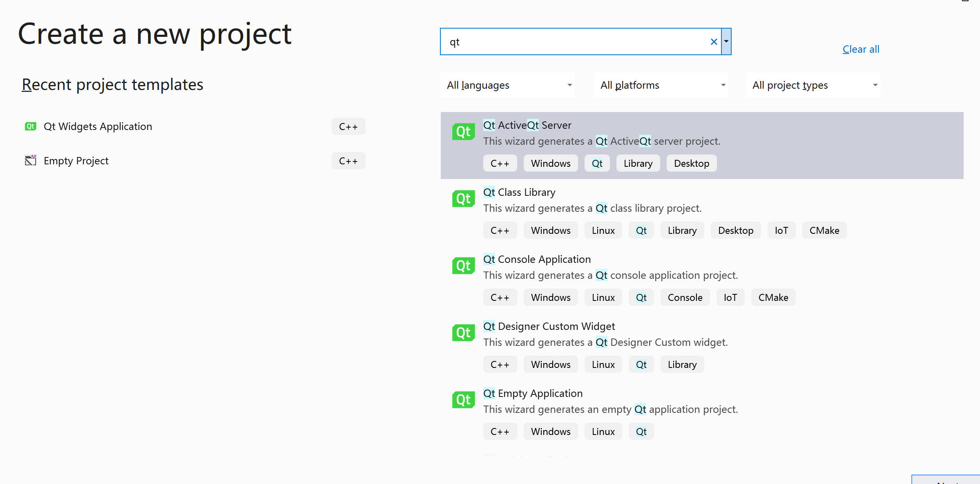Click the Desktop tag under Qt ActiveQt Server

click(x=691, y=163)
